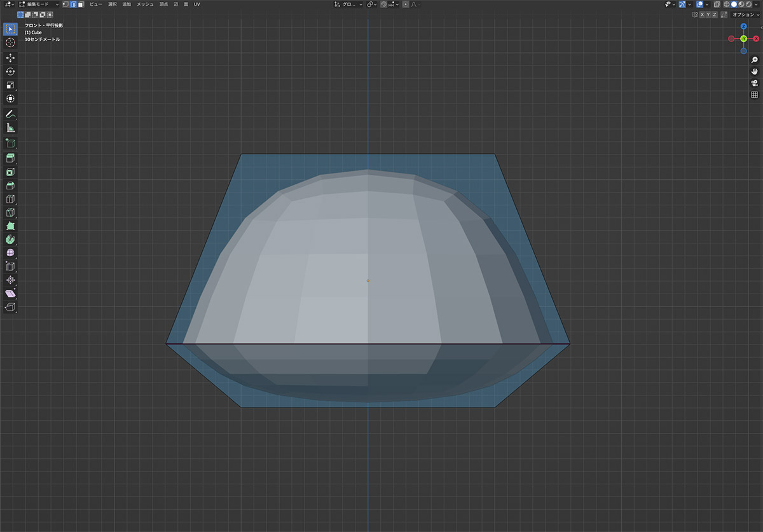Select the Move tool in the toolbar
The image size is (763, 532).
coord(10,57)
